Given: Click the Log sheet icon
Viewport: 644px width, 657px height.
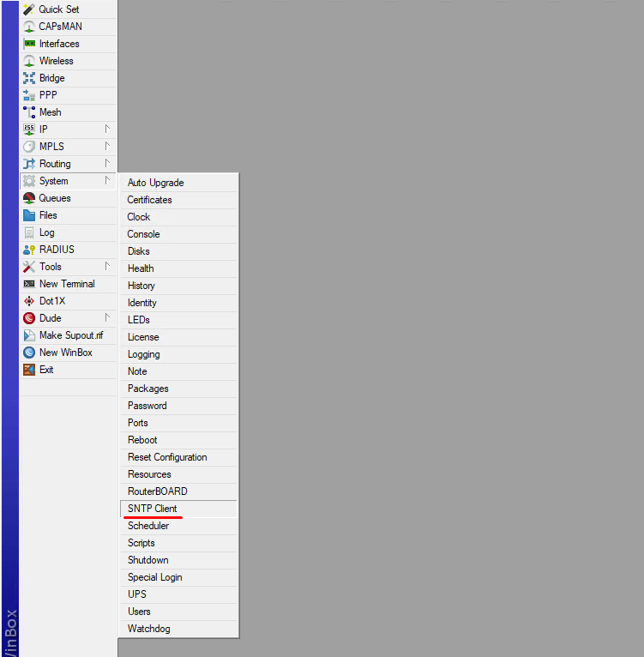Looking at the screenshot, I should (x=29, y=232).
